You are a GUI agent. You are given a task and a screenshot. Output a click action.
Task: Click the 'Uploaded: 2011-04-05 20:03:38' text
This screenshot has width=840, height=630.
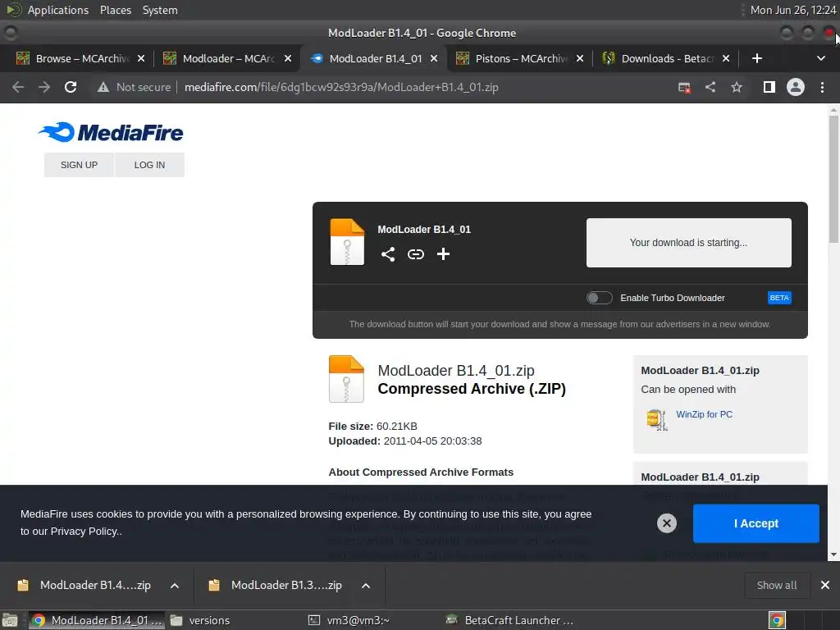point(405,441)
